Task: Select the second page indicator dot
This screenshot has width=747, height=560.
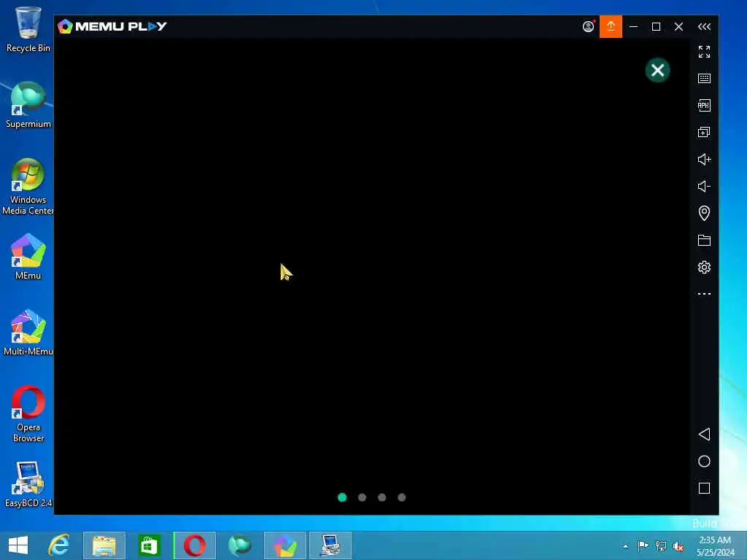Action: pyautogui.click(x=362, y=497)
